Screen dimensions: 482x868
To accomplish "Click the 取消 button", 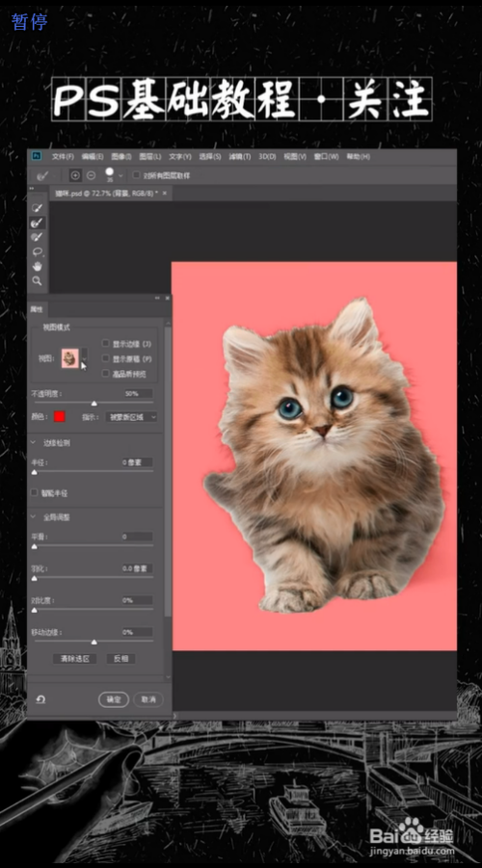I will (x=147, y=699).
